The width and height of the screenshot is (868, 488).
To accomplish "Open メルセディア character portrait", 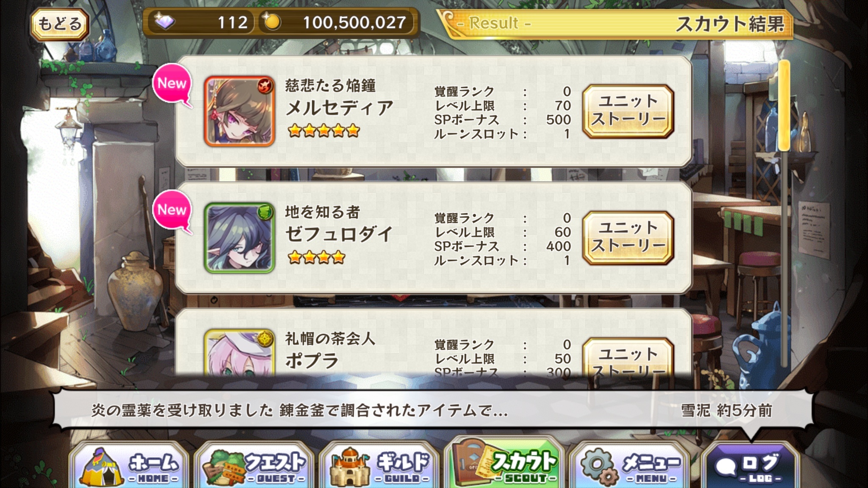I will coord(239,111).
